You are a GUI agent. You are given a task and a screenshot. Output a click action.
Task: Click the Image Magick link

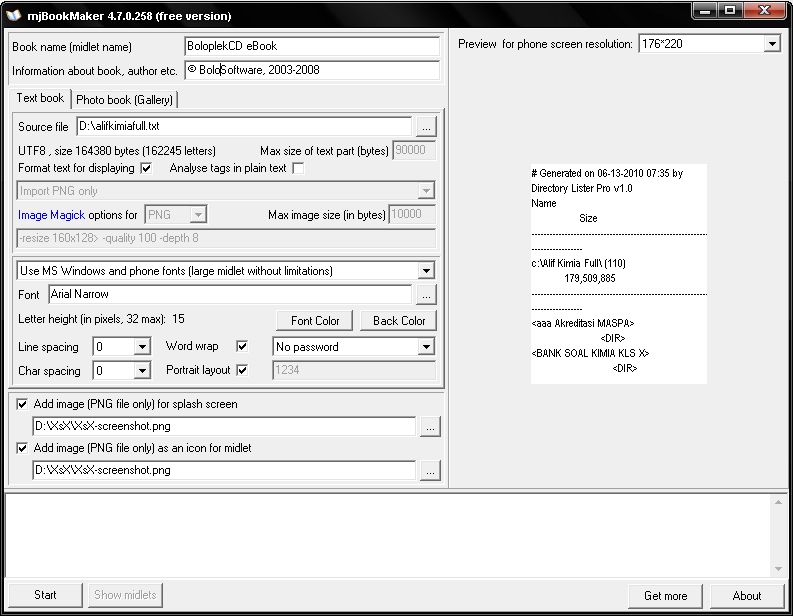tap(52, 215)
